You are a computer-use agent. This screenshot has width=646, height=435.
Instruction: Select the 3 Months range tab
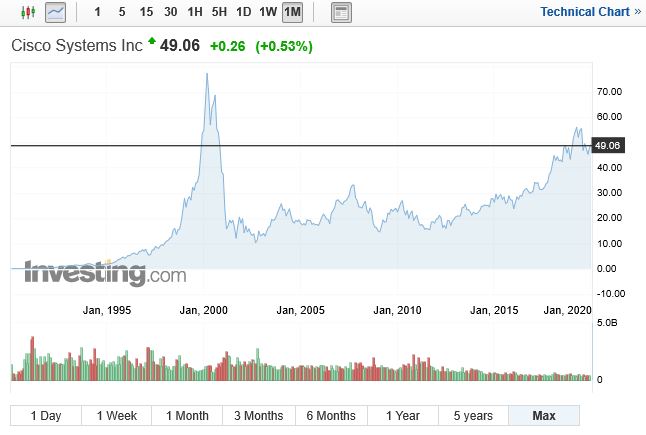click(x=259, y=416)
